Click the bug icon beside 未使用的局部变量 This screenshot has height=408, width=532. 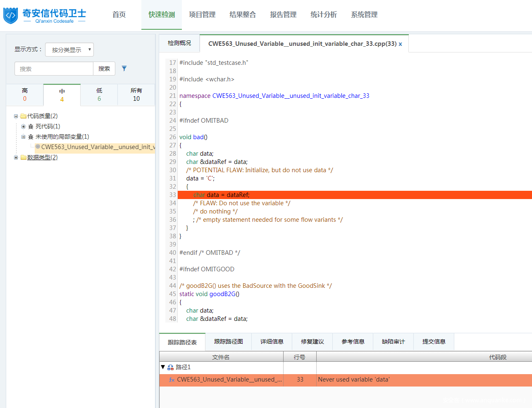(31, 137)
